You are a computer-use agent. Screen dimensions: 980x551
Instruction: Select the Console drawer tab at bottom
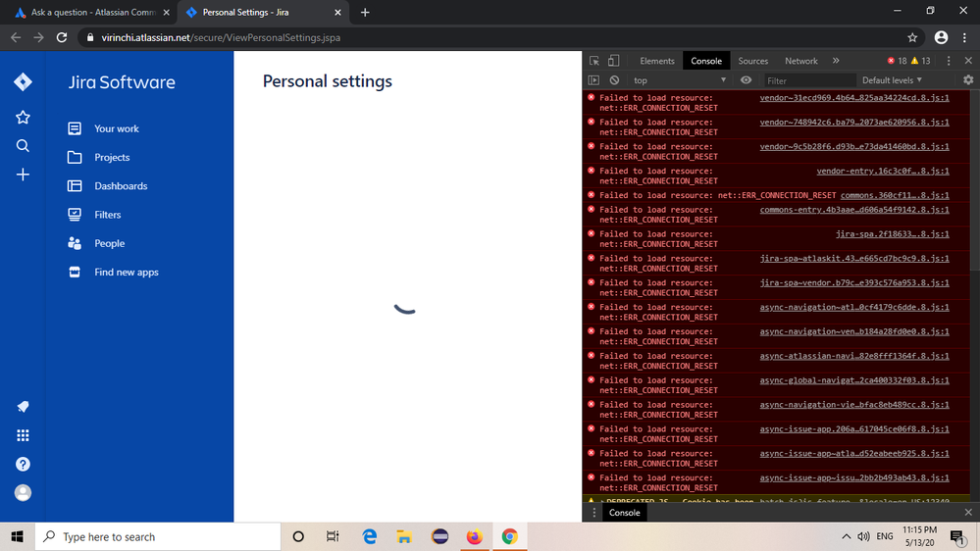pyautogui.click(x=624, y=512)
